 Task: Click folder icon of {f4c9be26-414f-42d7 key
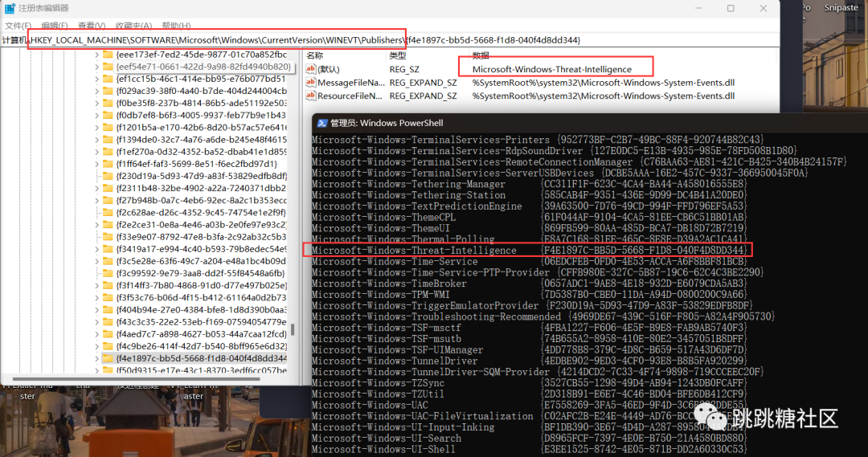click(108, 346)
